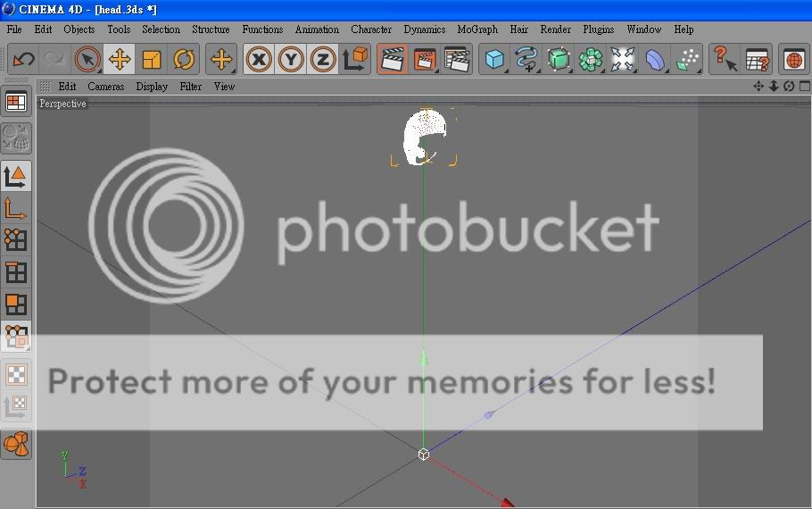This screenshot has height=509, width=812.
Task: Render the active view
Action: (x=392, y=60)
